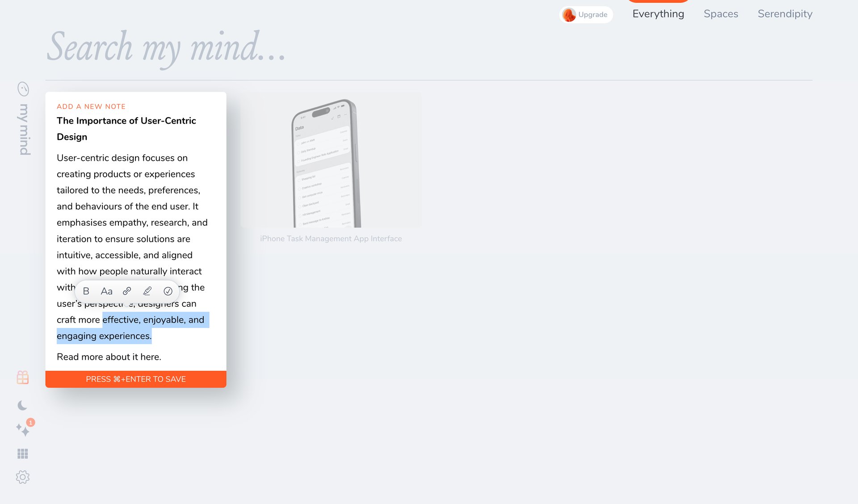Toggle dark mode with the moon icon
The image size is (858, 504).
point(22,406)
